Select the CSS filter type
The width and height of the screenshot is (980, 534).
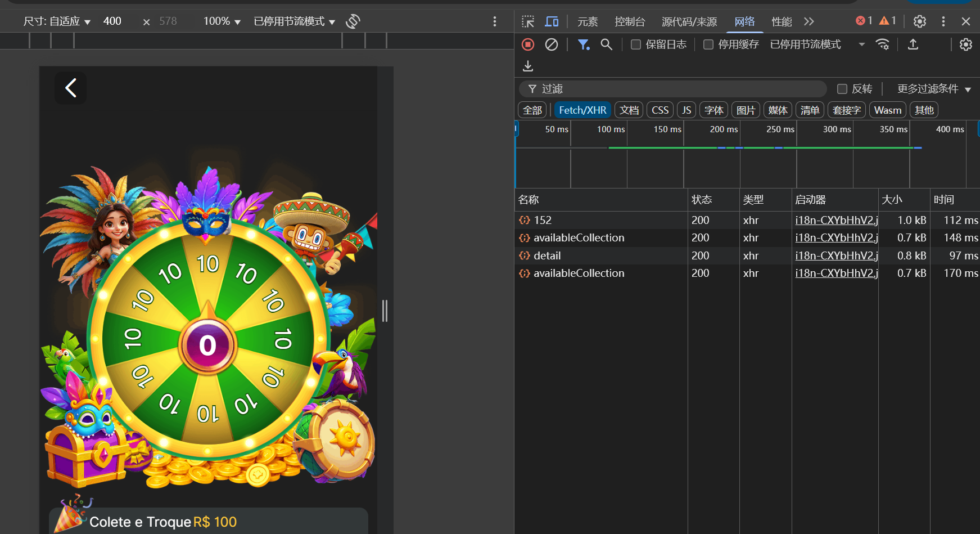click(x=660, y=110)
